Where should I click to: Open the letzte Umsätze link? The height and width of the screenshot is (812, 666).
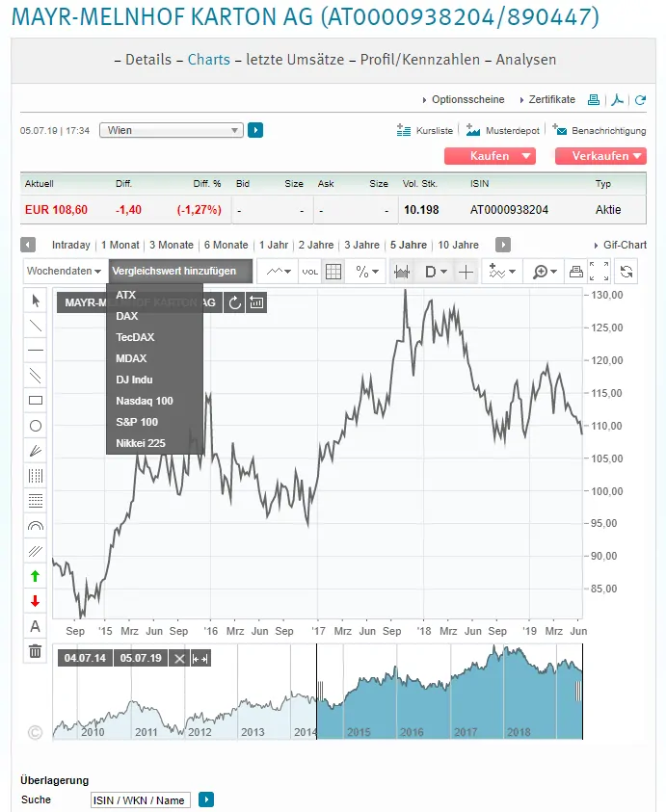(295, 60)
